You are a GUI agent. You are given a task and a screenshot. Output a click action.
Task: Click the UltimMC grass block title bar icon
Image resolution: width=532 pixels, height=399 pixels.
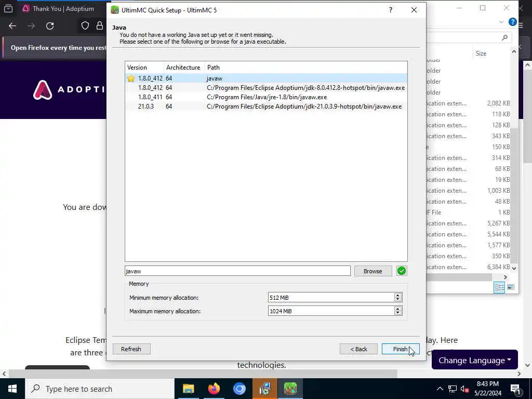point(115,10)
